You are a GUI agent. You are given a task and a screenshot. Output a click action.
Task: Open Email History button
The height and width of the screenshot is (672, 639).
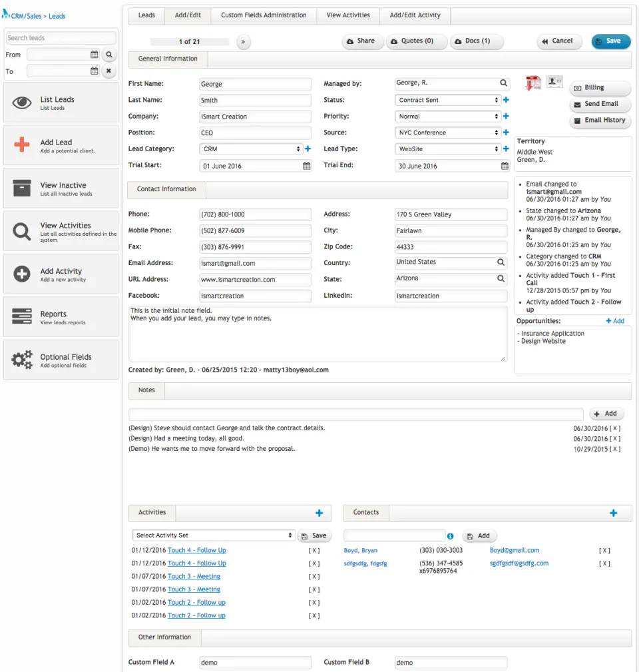tap(600, 120)
